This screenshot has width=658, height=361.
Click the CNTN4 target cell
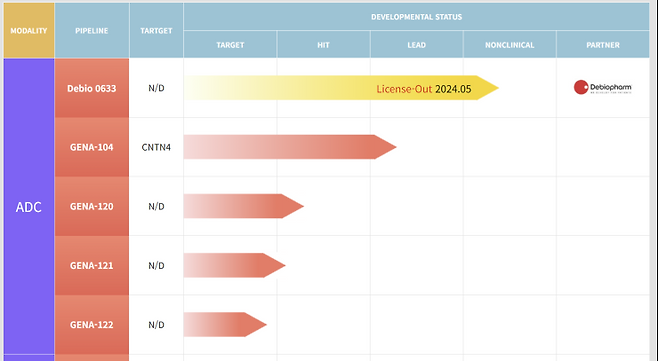(x=156, y=147)
